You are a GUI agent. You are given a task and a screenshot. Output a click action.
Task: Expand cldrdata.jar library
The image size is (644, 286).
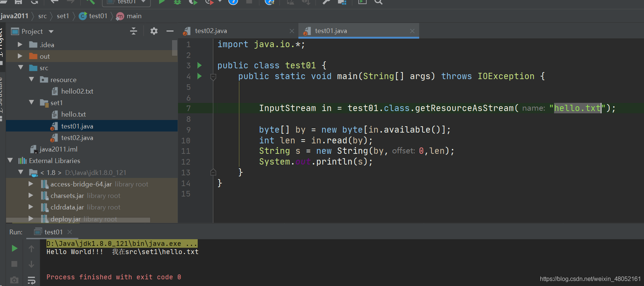click(x=31, y=207)
